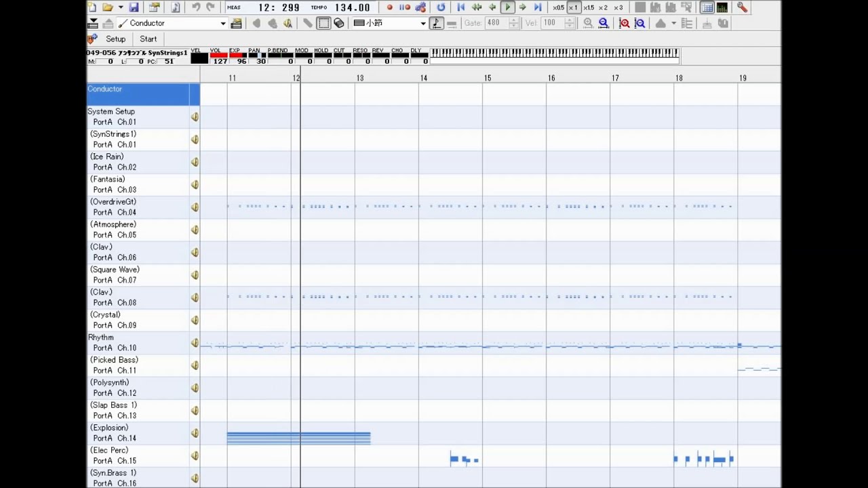Undo the last edit
The height and width of the screenshot is (488, 868).
196,7
